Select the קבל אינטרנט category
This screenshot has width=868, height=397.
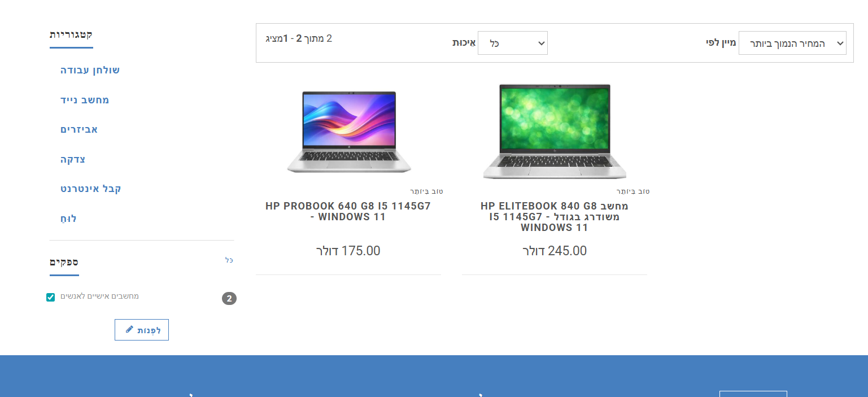91,189
